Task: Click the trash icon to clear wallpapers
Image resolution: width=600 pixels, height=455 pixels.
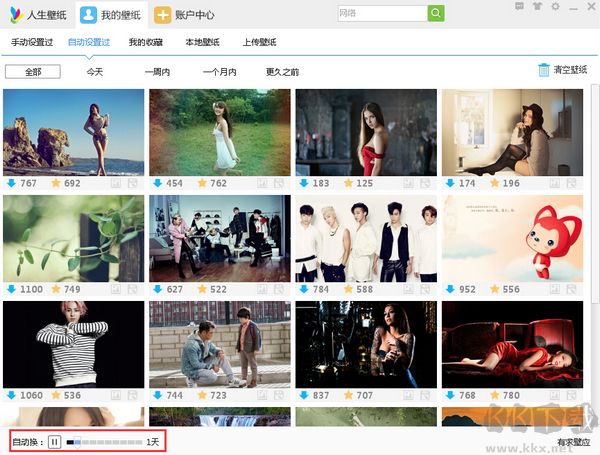Action: tap(544, 70)
